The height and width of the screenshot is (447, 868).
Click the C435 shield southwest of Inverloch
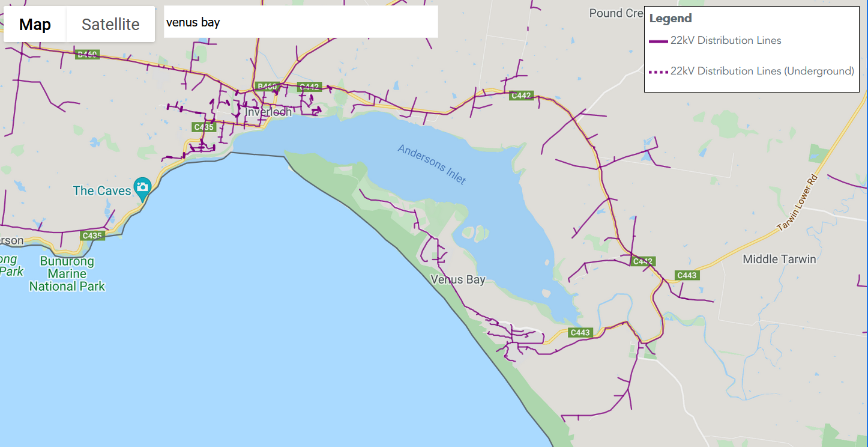[204, 127]
